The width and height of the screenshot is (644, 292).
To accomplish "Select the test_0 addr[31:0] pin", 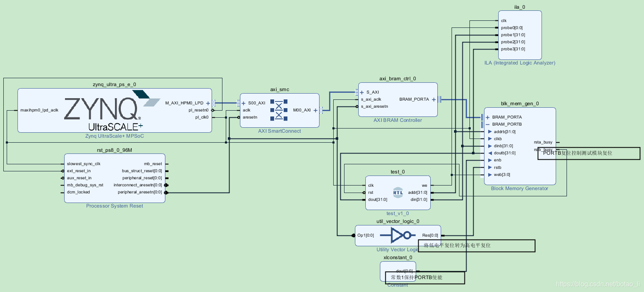I will tap(418, 192).
